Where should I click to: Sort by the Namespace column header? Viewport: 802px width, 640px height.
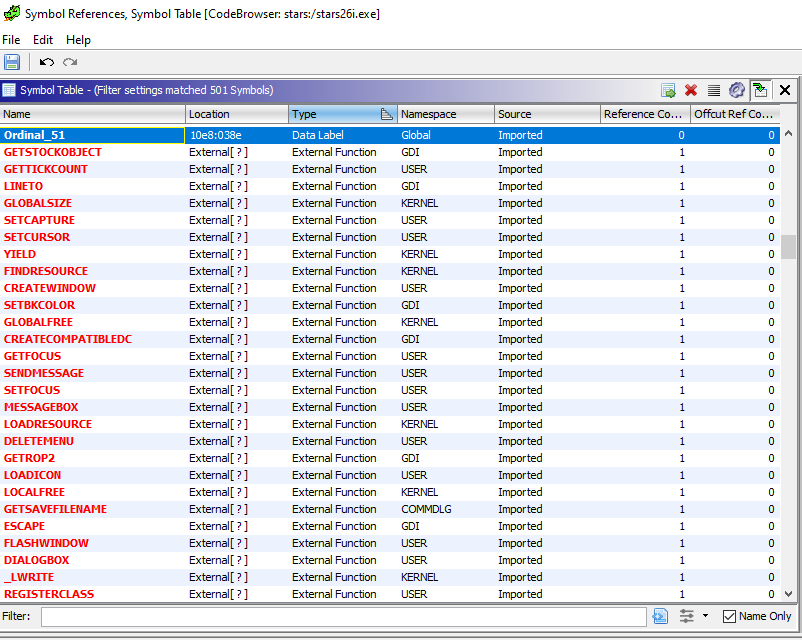pos(446,114)
